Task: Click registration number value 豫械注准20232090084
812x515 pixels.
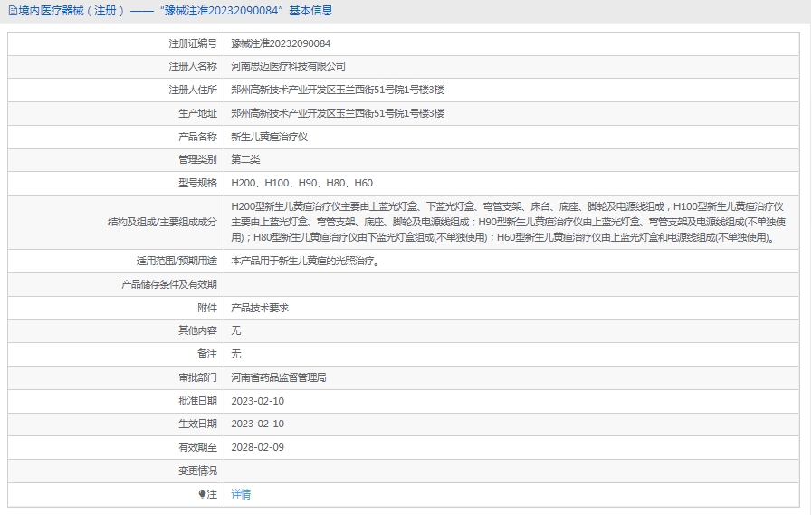Action: point(281,43)
